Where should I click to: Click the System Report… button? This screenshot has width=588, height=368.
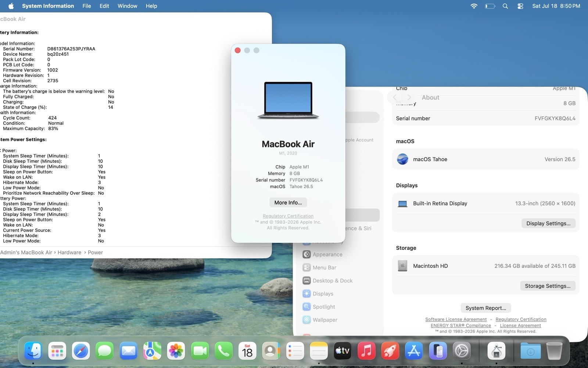tap(486, 308)
